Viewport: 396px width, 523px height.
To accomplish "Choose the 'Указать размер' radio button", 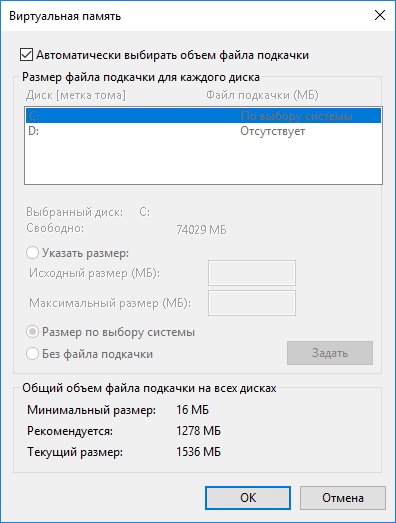I will [32, 253].
